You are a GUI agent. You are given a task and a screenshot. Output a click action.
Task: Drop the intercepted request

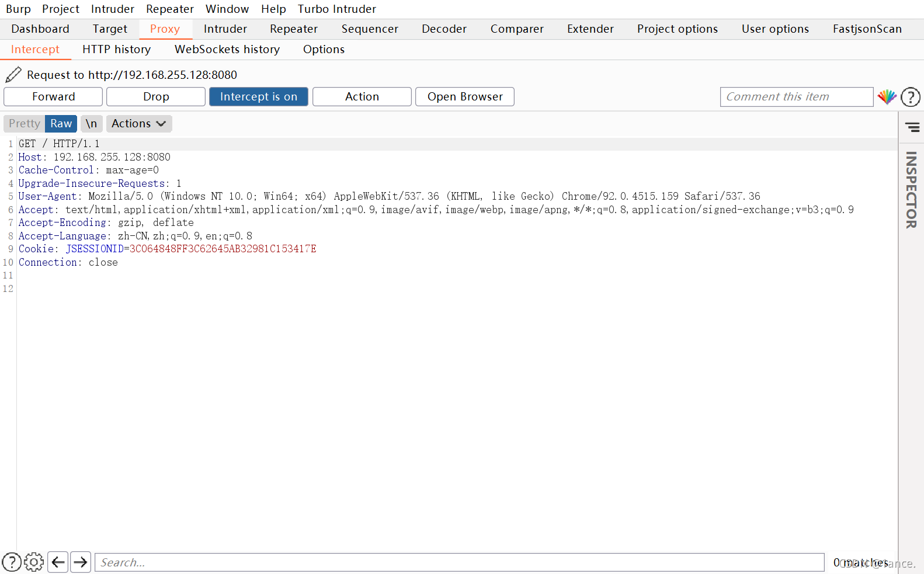[156, 97]
